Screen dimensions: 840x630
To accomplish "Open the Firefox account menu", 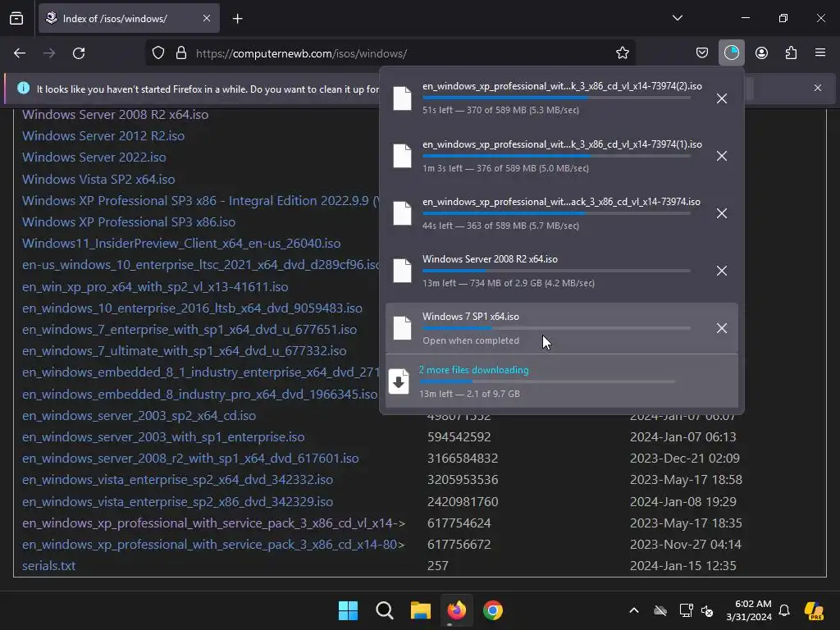I will coord(761,53).
